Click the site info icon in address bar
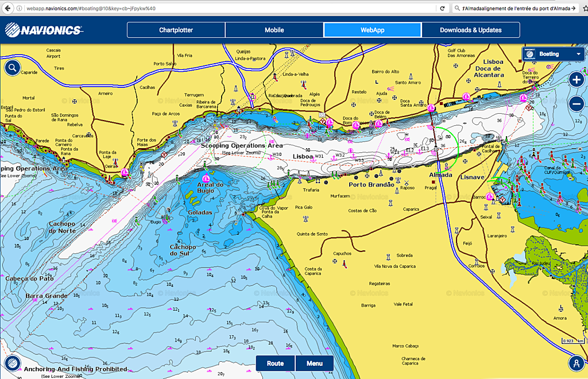 pyautogui.click(x=19, y=8)
